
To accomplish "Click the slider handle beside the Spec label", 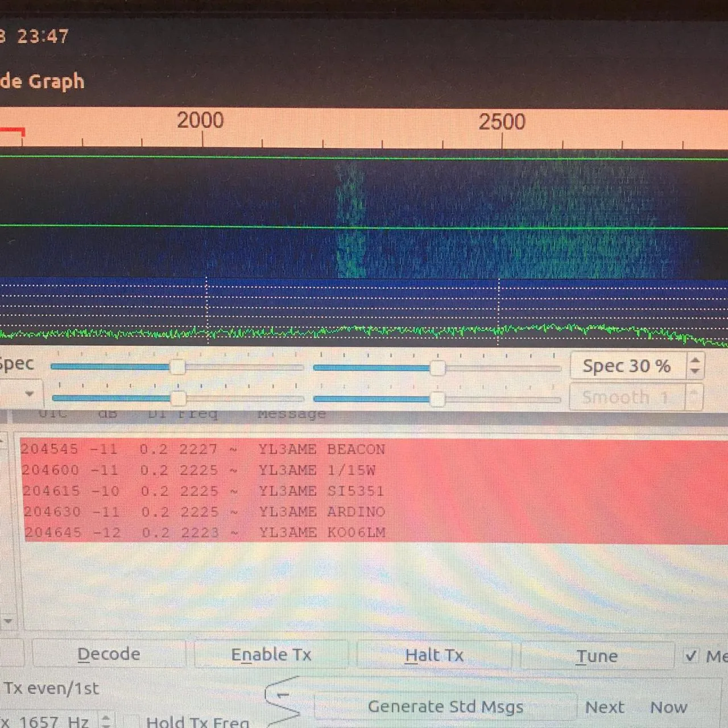I will [x=177, y=367].
